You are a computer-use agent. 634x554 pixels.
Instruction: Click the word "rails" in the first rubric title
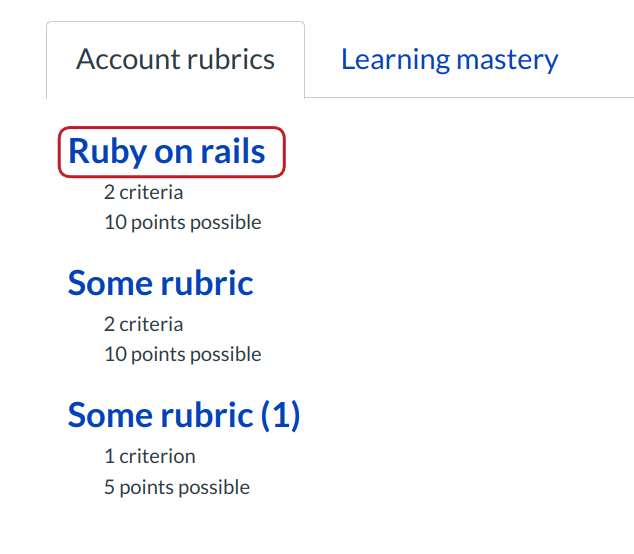235,151
